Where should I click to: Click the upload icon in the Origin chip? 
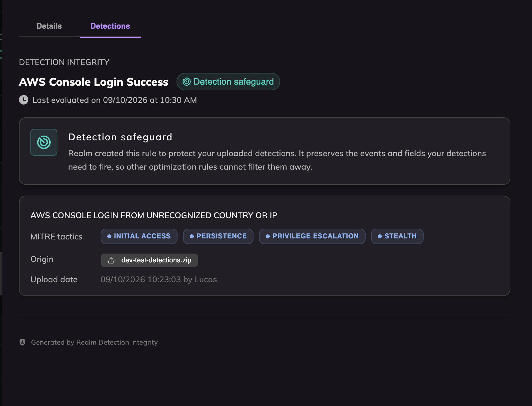pos(111,260)
